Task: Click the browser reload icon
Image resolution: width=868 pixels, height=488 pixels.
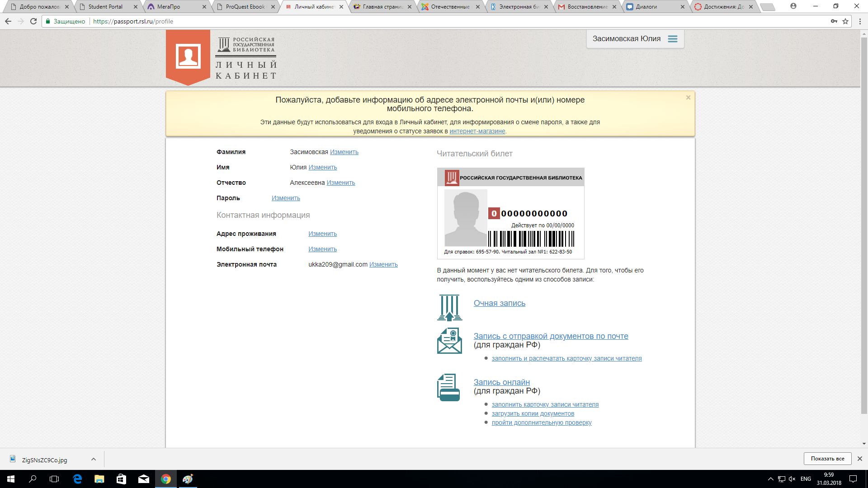Action: [33, 21]
